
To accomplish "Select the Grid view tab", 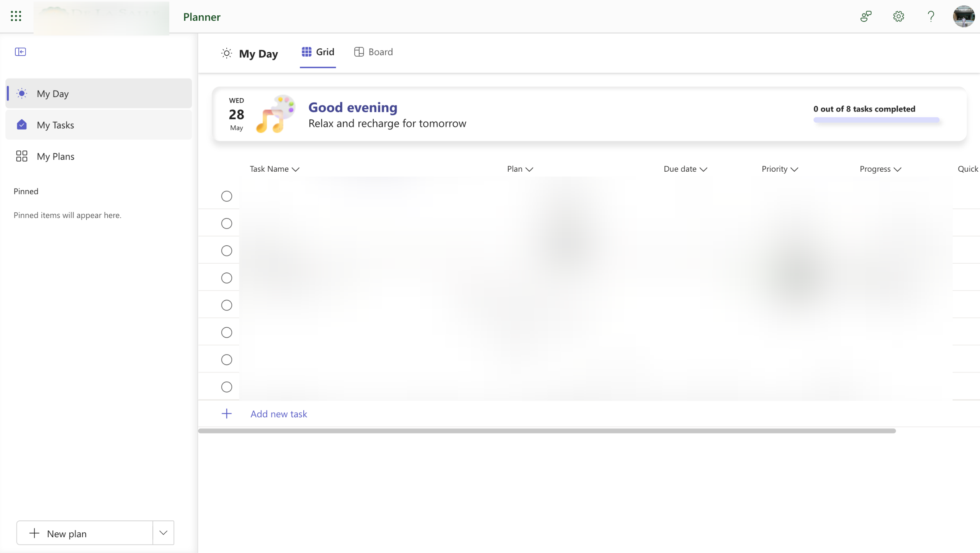I will point(318,52).
